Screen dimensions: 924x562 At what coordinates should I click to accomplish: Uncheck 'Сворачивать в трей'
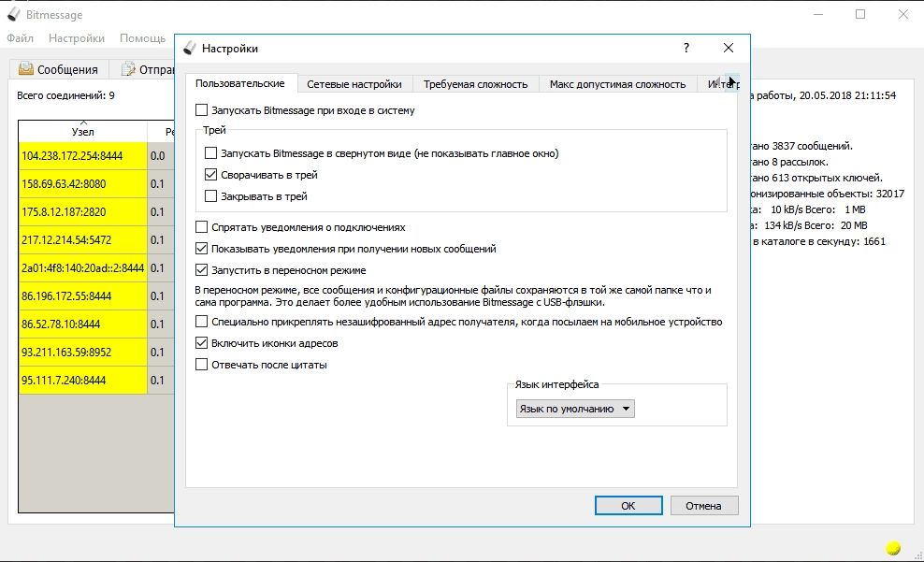(211, 175)
